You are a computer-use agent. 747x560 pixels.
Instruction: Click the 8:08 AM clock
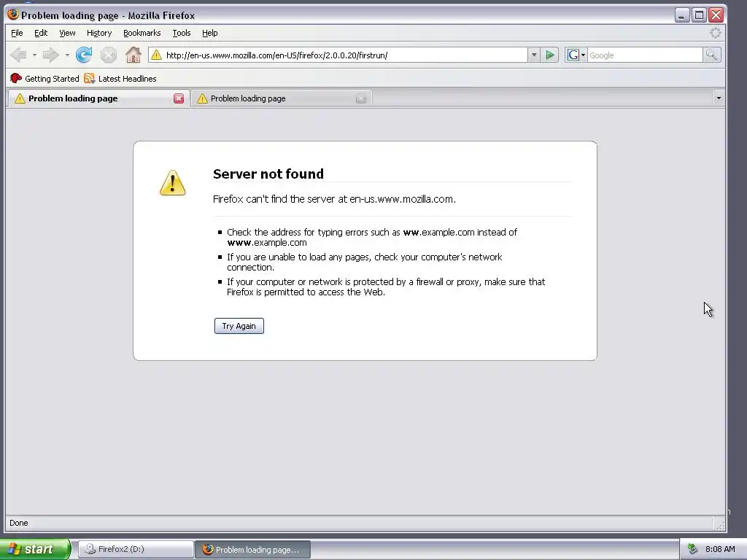(x=720, y=549)
